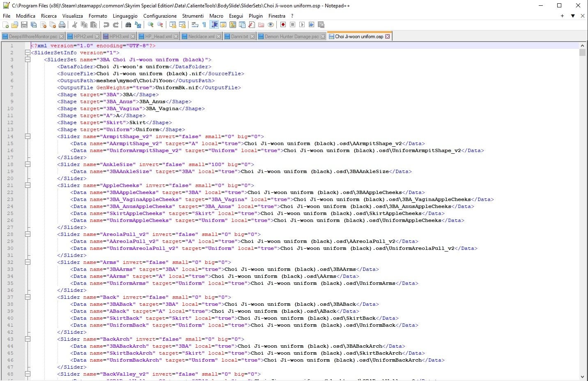Collapse Back slider fold marker
The width and height of the screenshot is (588, 381).
click(x=28, y=297)
